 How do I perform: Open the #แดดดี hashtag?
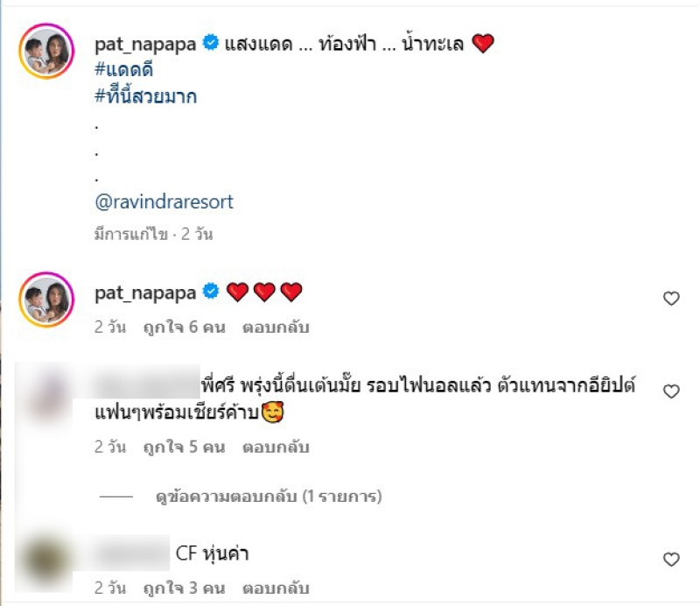[x=124, y=70]
